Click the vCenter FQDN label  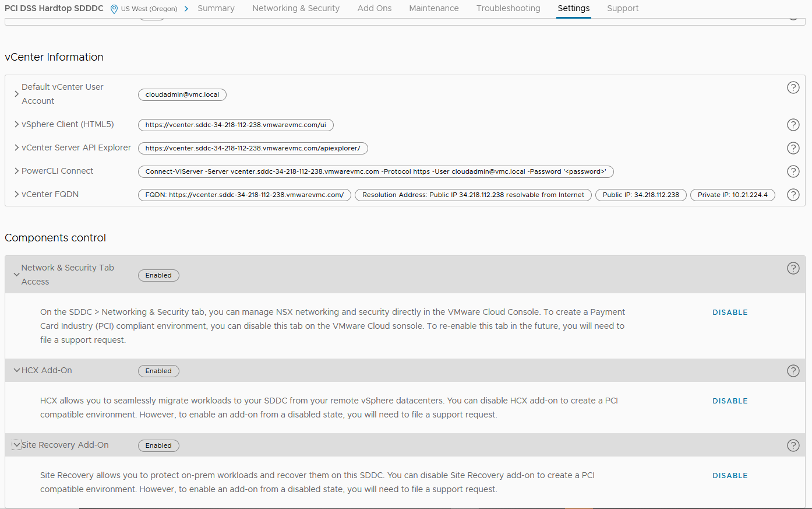pos(50,194)
